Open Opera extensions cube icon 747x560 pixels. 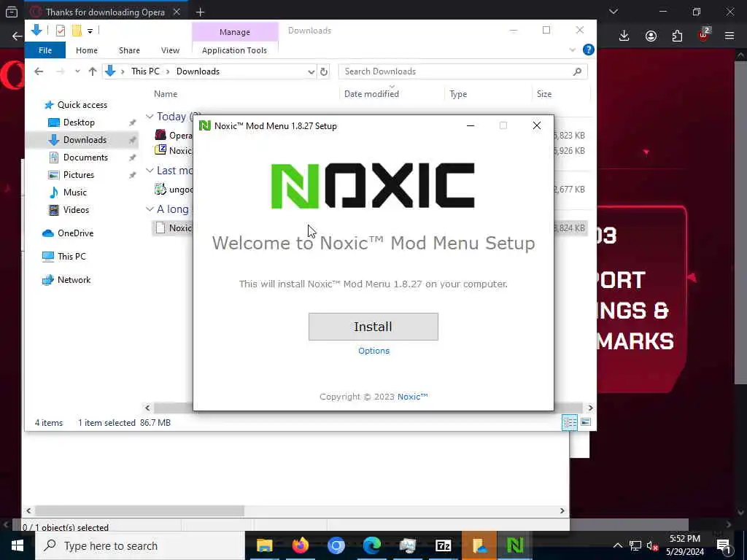click(677, 36)
